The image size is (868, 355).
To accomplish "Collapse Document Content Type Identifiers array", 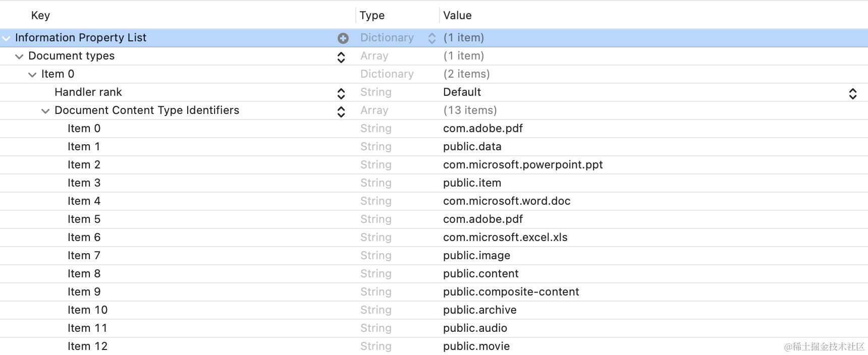I will [45, 111].
